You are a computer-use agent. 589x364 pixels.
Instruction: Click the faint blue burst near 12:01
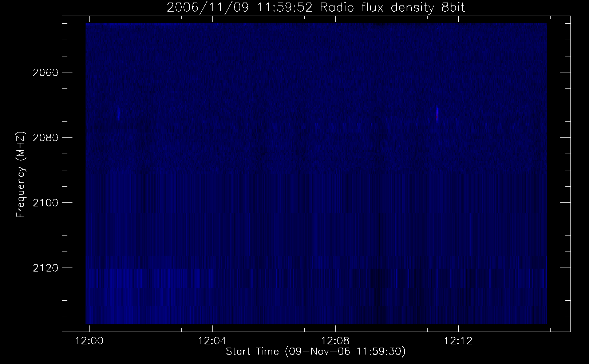click(119, 114)
